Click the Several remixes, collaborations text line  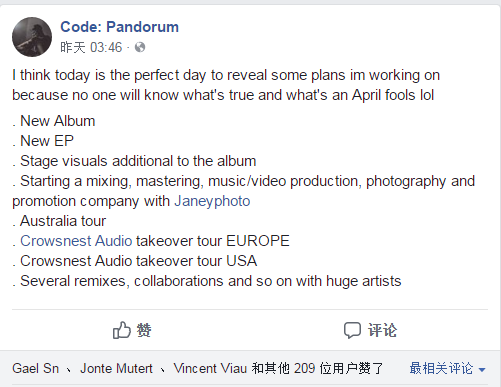[x=207, y=281]
